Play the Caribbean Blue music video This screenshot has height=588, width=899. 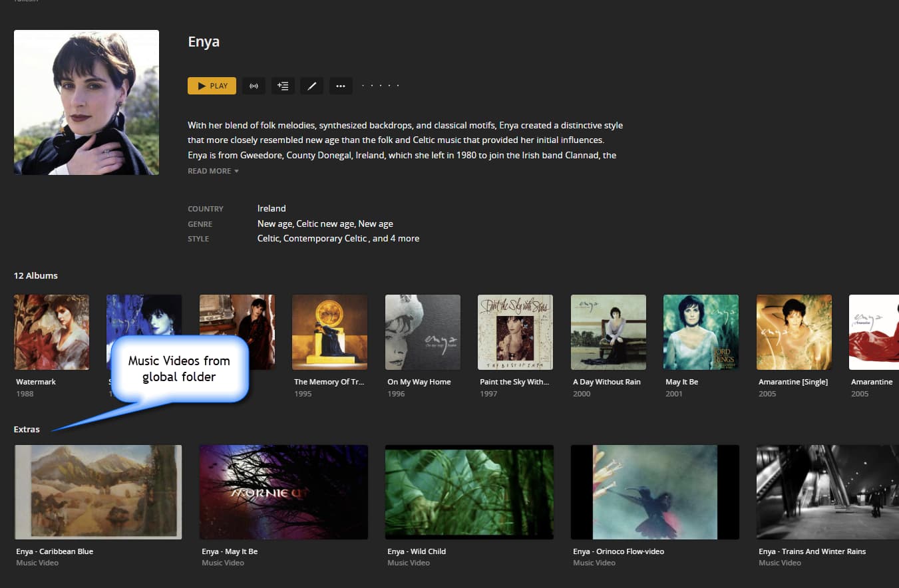(98, 492)
